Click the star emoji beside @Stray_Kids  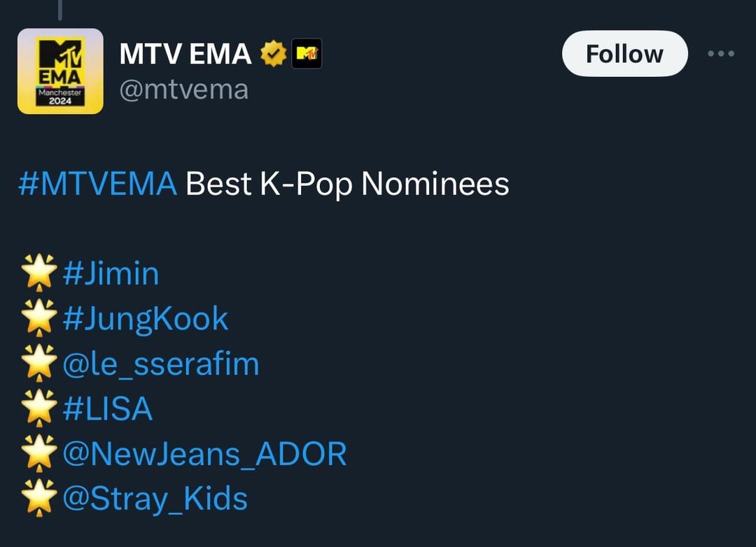pos(38,499)
